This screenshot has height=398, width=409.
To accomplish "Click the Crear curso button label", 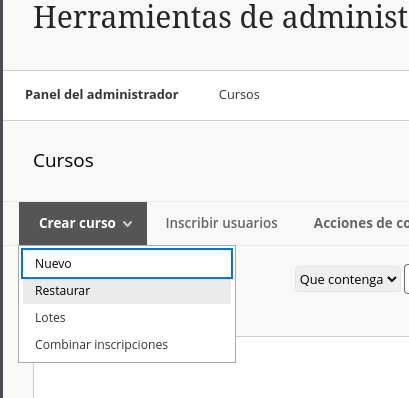I will pyautogui.click(x=77, y=223).
